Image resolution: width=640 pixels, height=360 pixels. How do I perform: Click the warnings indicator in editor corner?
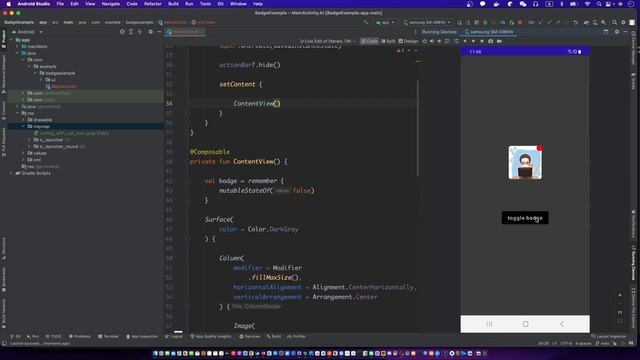[400, 51]
